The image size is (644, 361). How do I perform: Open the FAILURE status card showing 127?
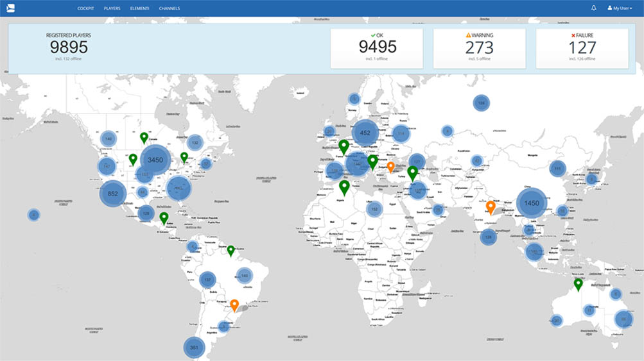(582, 48)
